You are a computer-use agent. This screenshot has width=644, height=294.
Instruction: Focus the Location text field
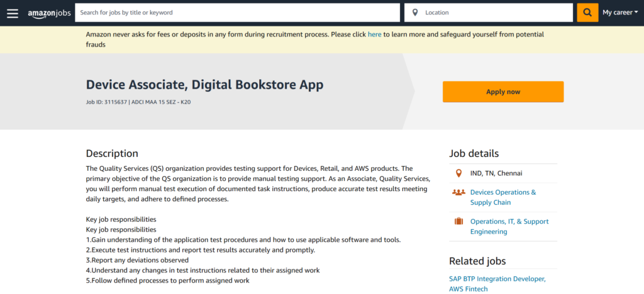pyautogui.click(x=496, y=13)
